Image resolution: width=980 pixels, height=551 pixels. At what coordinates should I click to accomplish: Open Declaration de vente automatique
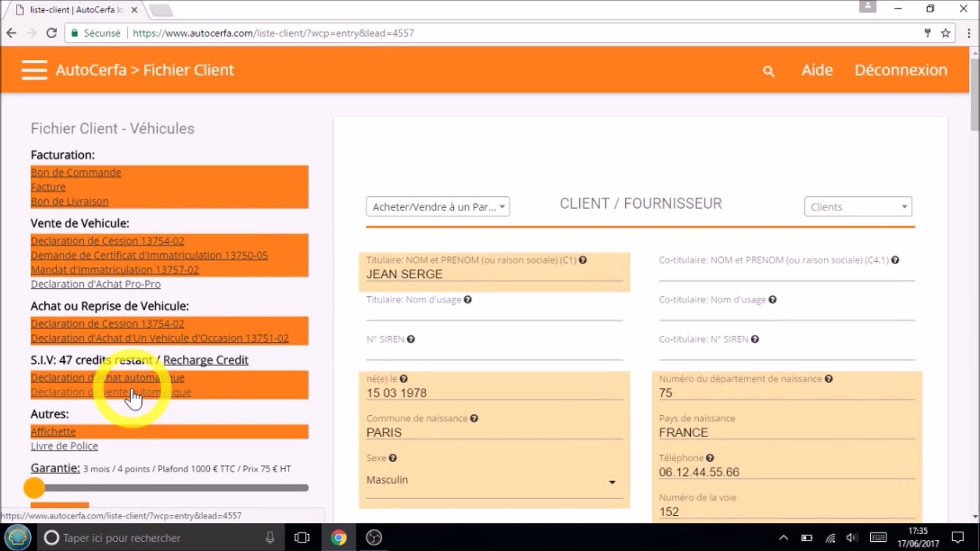[111, 392]
